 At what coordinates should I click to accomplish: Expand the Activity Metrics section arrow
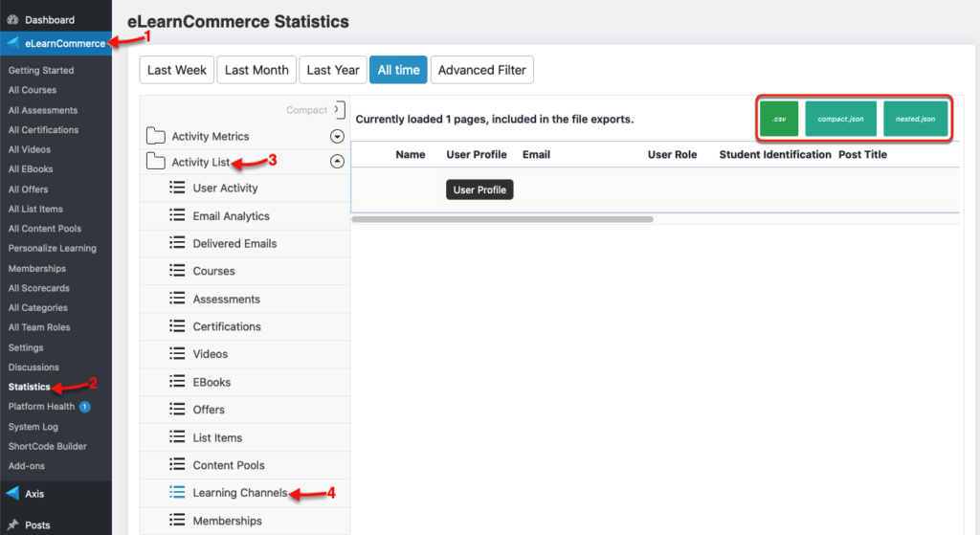[x=337, y=136]
